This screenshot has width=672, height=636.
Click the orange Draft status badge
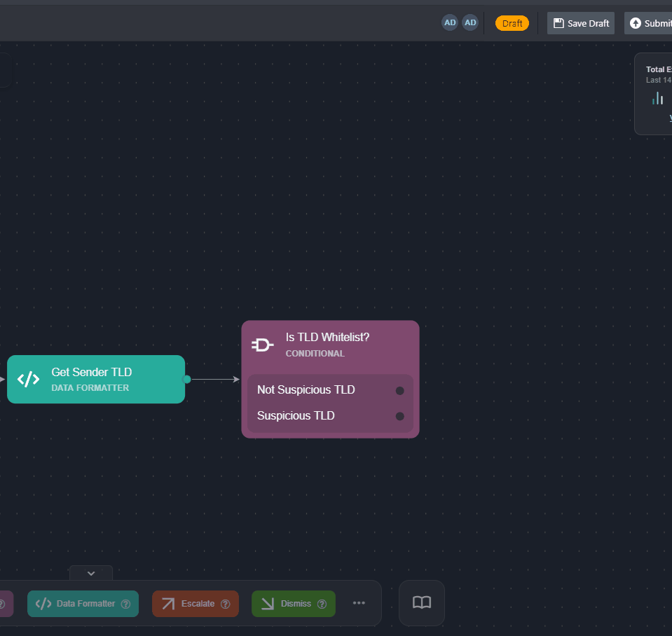[x=512, y=23]
